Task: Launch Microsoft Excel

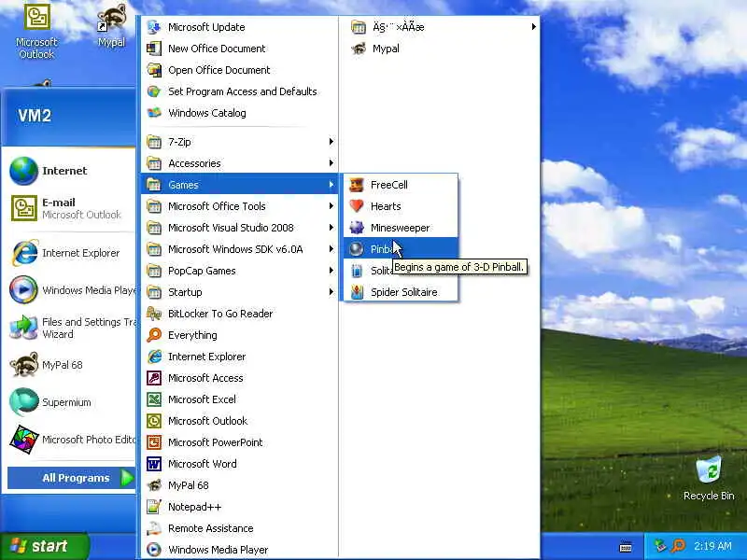Action: click(x=240, y=399)
